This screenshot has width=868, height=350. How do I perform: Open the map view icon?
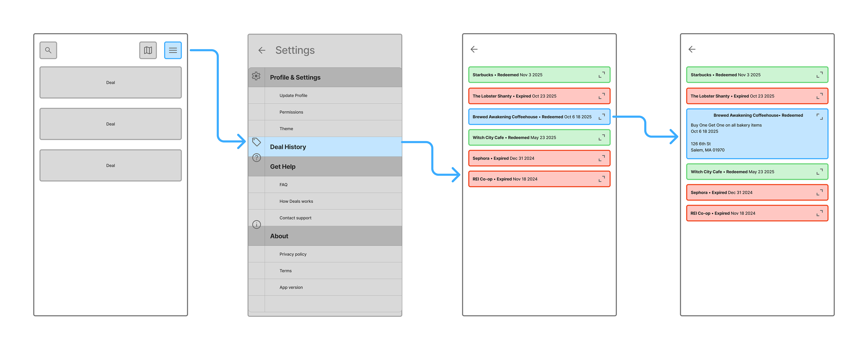pos(148,50)
